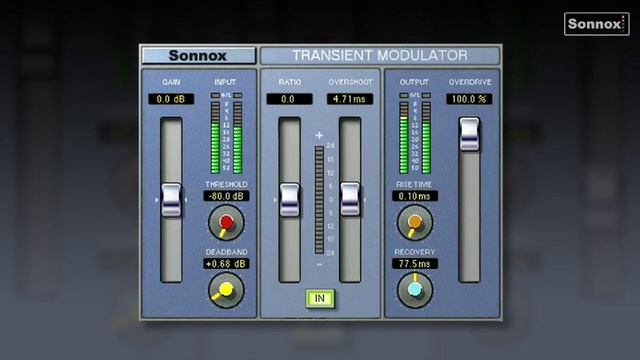Click the INPUT level meter

226,133
